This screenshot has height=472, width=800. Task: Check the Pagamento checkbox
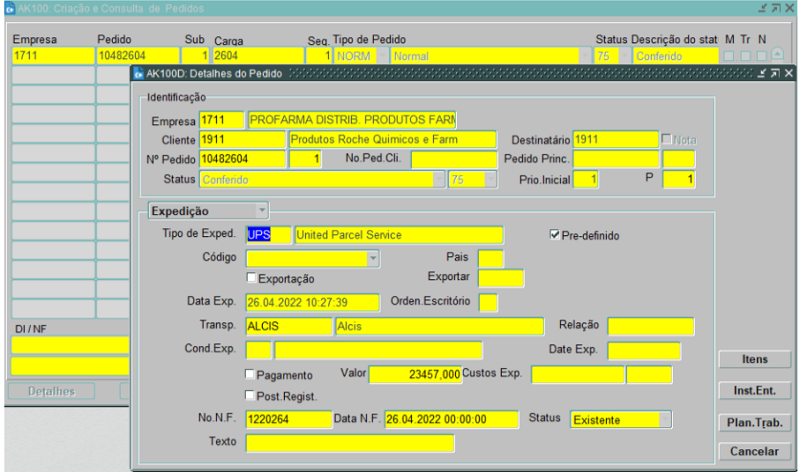(251, 375)
